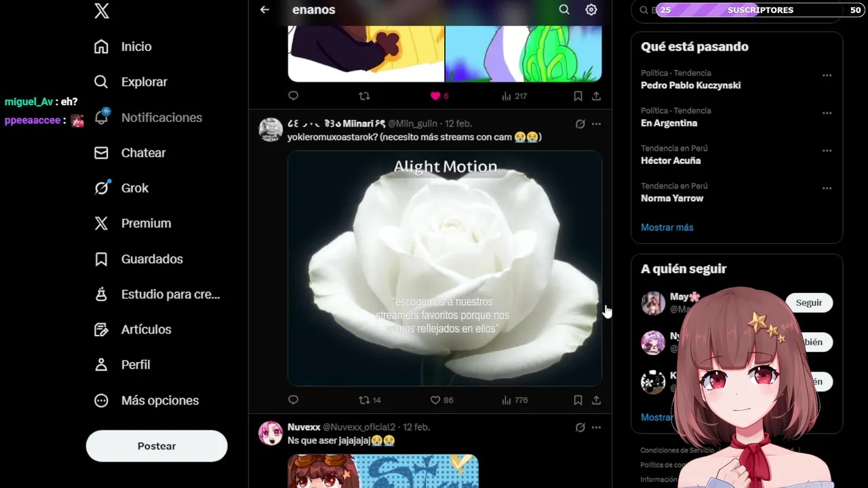View analytics of post with 217 views
Image resolution: width=868 pixels, height=488 pixels.
coord(514,96)
